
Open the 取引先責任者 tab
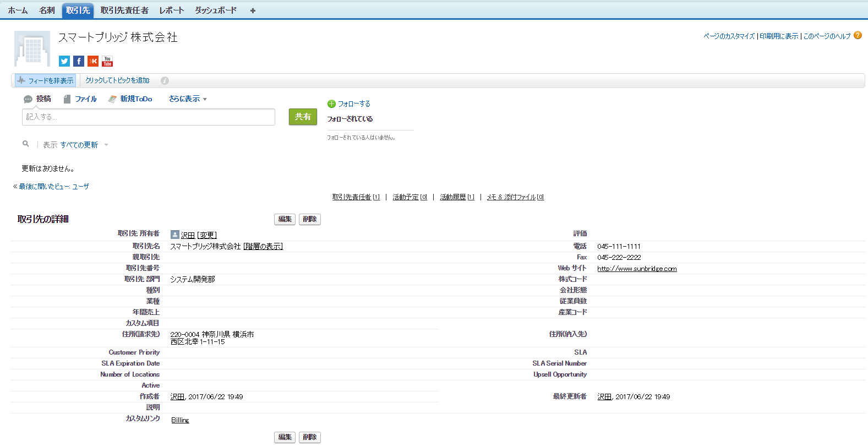(124, 10)
